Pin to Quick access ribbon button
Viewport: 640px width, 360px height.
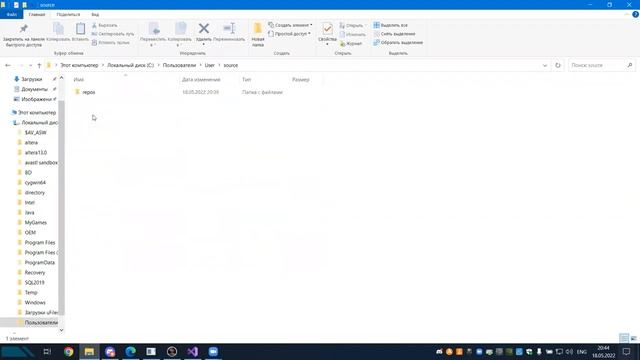point(23,35)
